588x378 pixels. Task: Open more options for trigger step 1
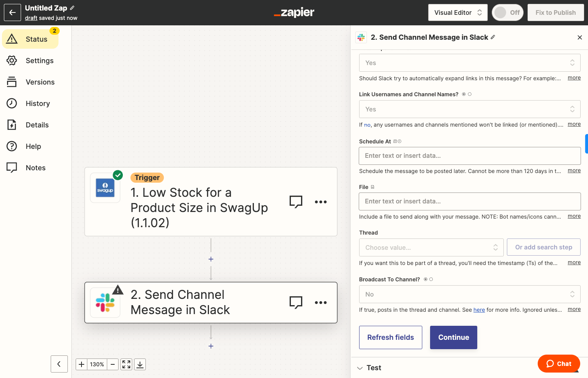click(x=321, y=202)
